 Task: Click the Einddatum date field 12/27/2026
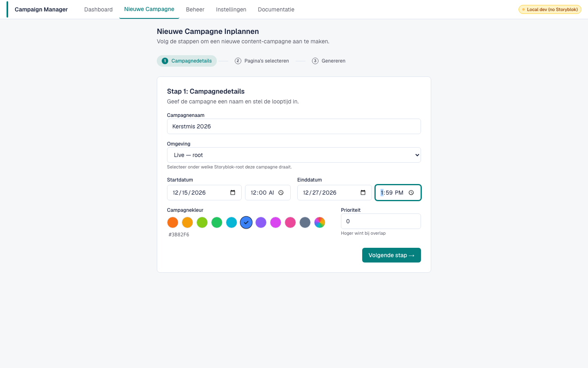click(334, 193)
